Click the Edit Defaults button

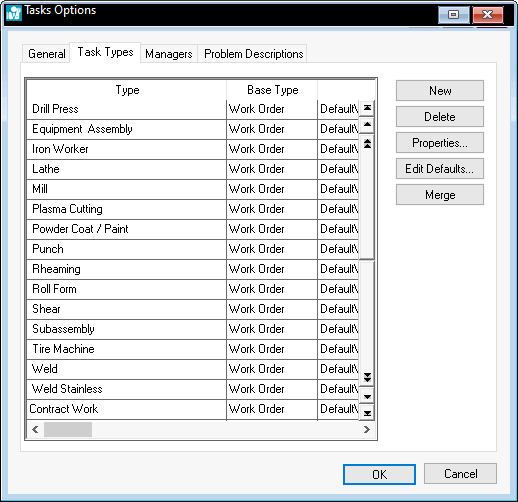(x=440, y=168)
